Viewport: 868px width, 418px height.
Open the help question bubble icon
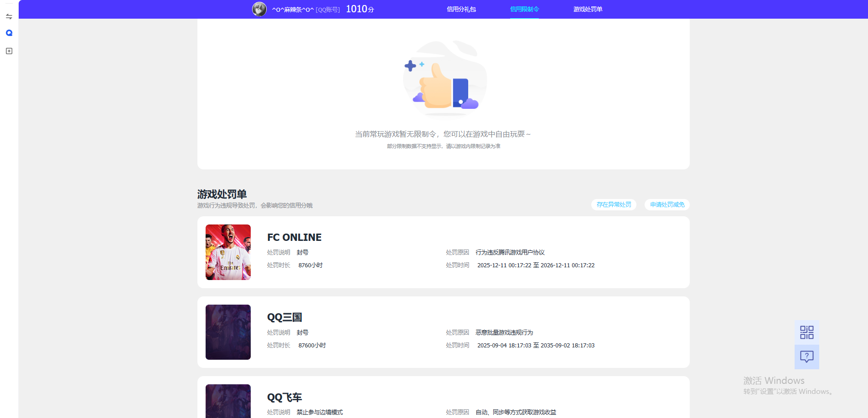[x=806, y=357]
